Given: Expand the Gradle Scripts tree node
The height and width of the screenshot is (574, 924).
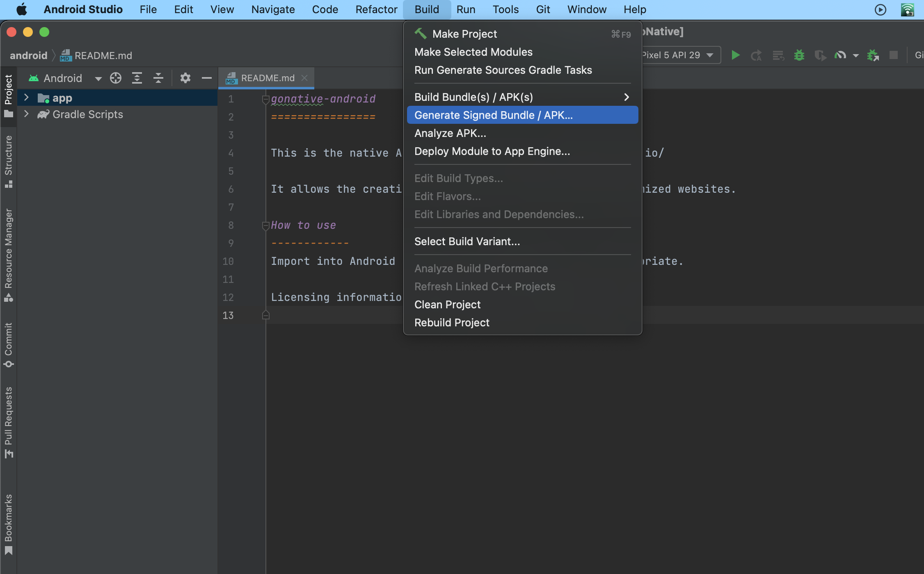Looking at the screenshot, I should click(x=26, y=114).
